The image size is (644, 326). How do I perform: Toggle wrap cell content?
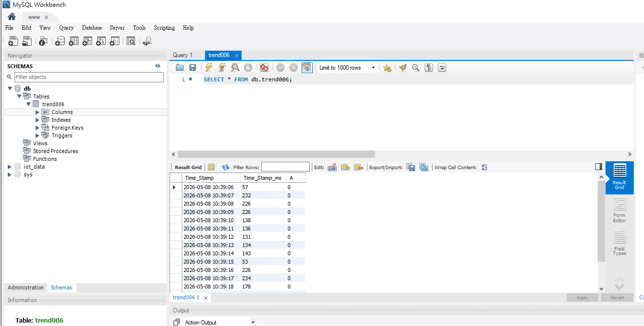tap(484, 167)
